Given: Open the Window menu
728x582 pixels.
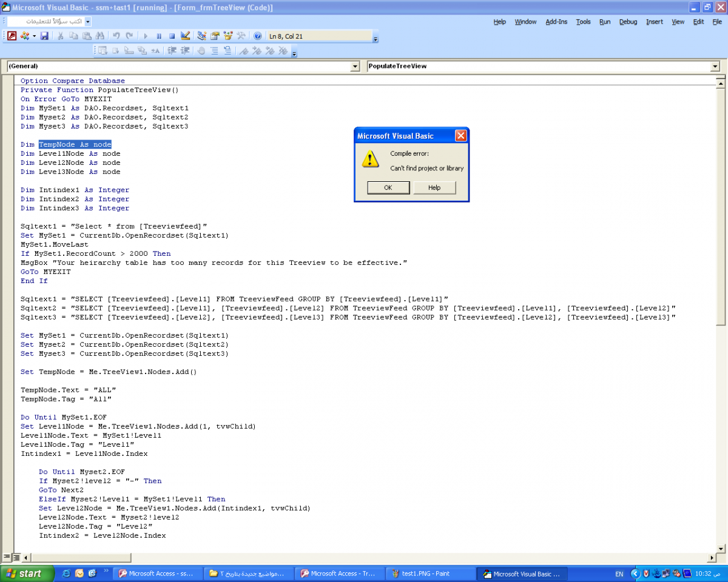Looking at the screenshot, I should (525, 22).
